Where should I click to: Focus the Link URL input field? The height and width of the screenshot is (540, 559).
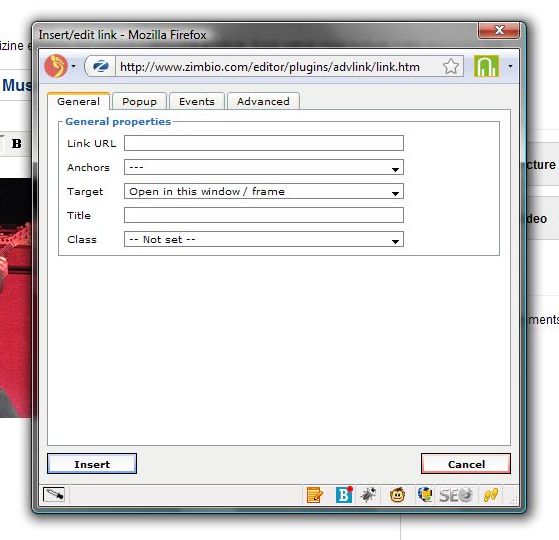(x=264, y=143)
